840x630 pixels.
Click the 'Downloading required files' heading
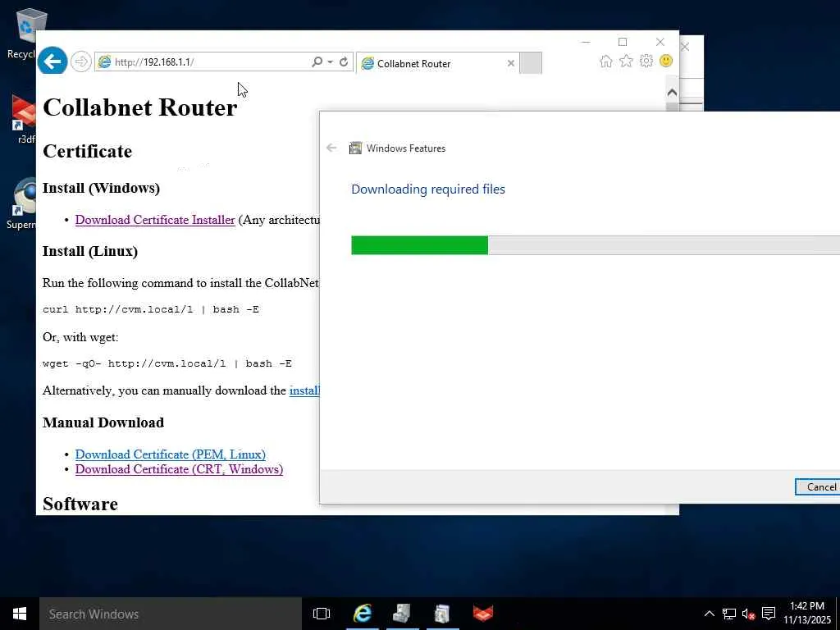point(428,189)
